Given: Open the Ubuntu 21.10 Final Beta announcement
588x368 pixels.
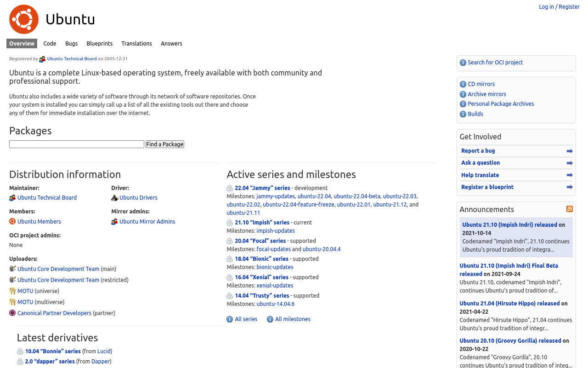Looking at the screenshot, I should (509, 270).
